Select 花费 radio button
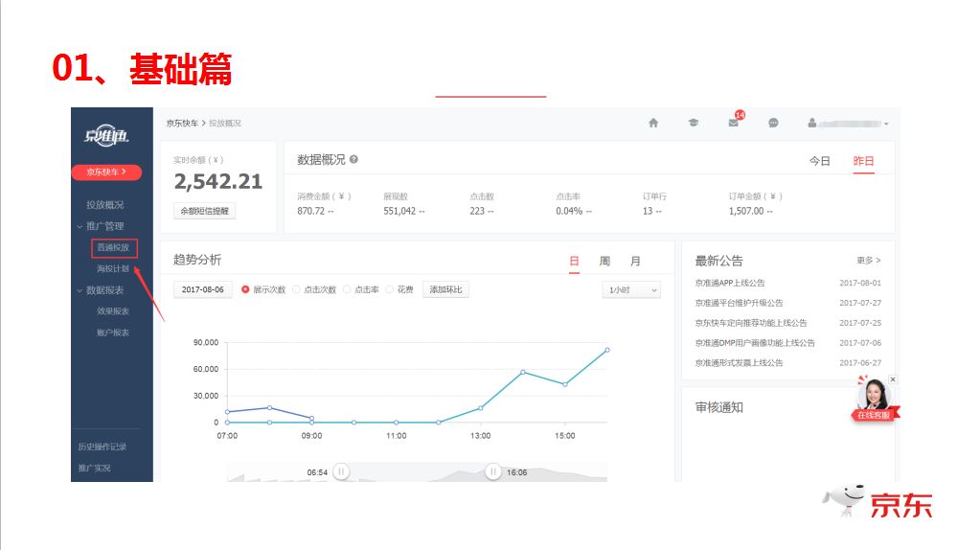Image resolution: width=980 pixels, height=550 pixels. click(389, 289)
